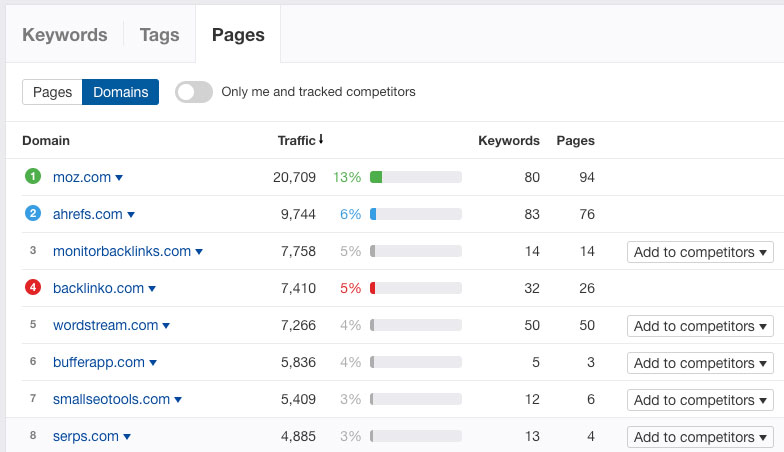Open the monitorbacklinks.com domain link
Viewport: 784px width, 452px height.
pyautogui.click(x=122, y=252)
